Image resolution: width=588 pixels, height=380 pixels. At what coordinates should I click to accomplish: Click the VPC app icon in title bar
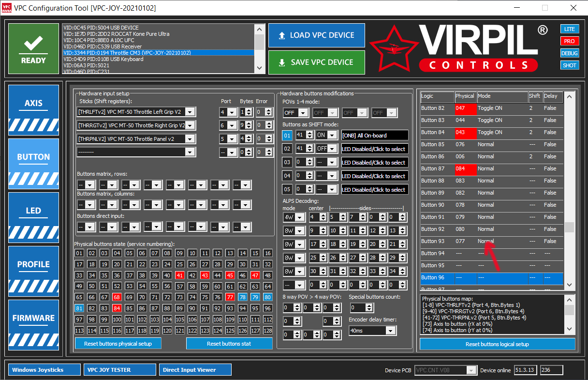[x=7, y=8]
